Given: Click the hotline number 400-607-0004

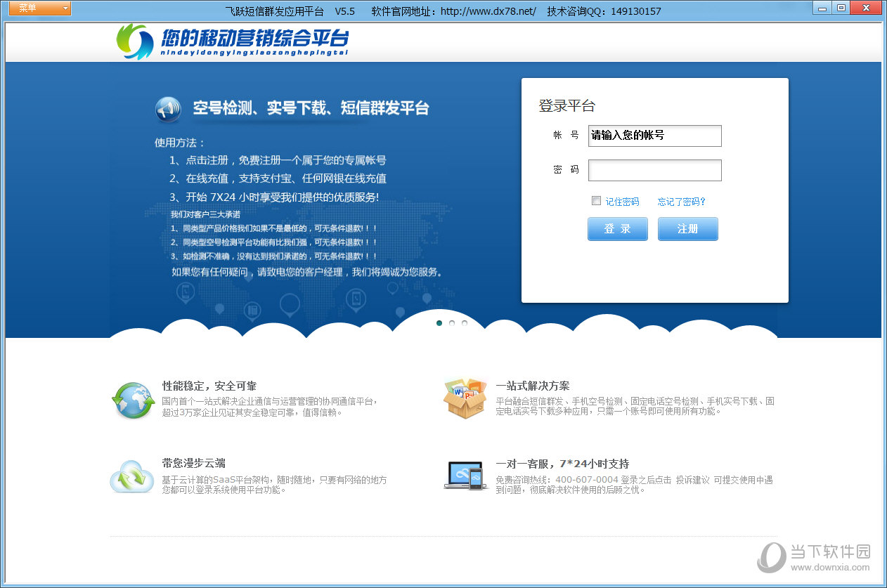Looking at the screenshot, I should pos(587,480).
